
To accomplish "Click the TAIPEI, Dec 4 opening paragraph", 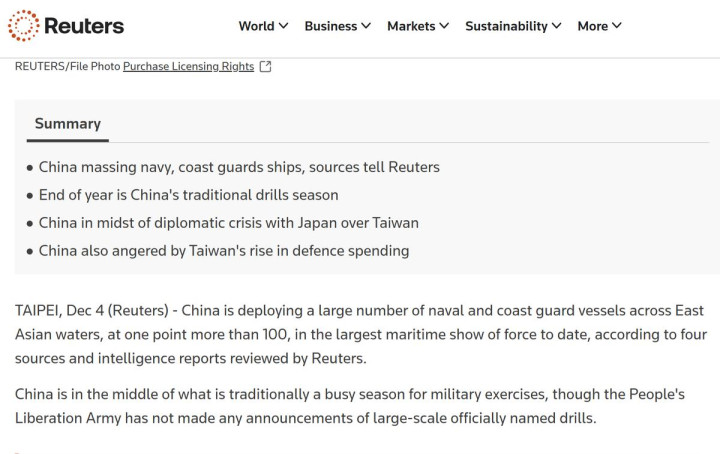I will 360,334.
